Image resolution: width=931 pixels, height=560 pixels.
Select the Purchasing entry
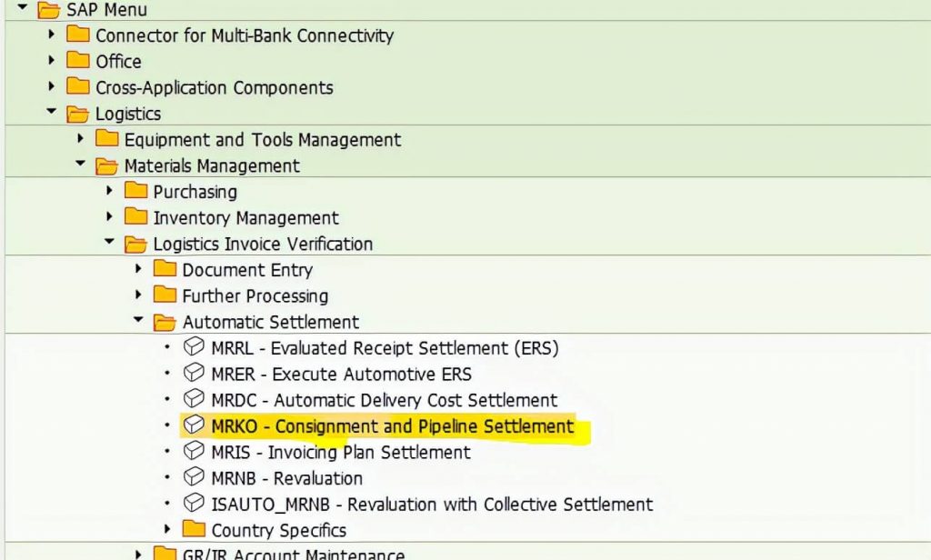point(195,193)
